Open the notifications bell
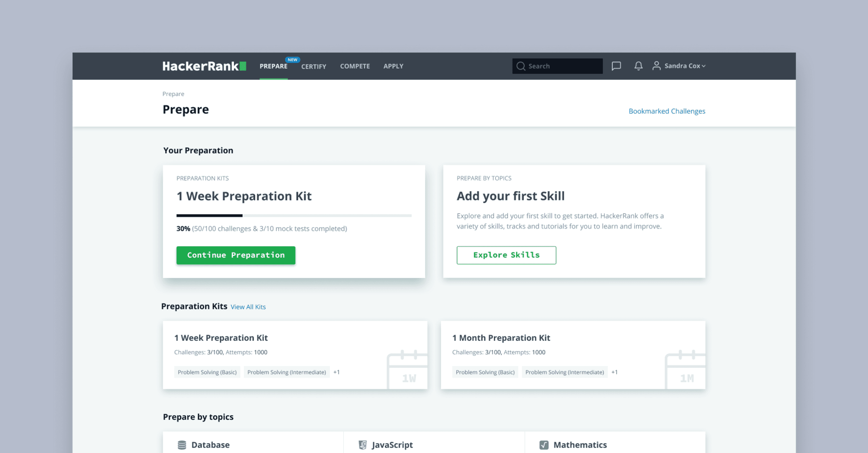Viewport: 868px width, 453px height. [x=638, y=66]
